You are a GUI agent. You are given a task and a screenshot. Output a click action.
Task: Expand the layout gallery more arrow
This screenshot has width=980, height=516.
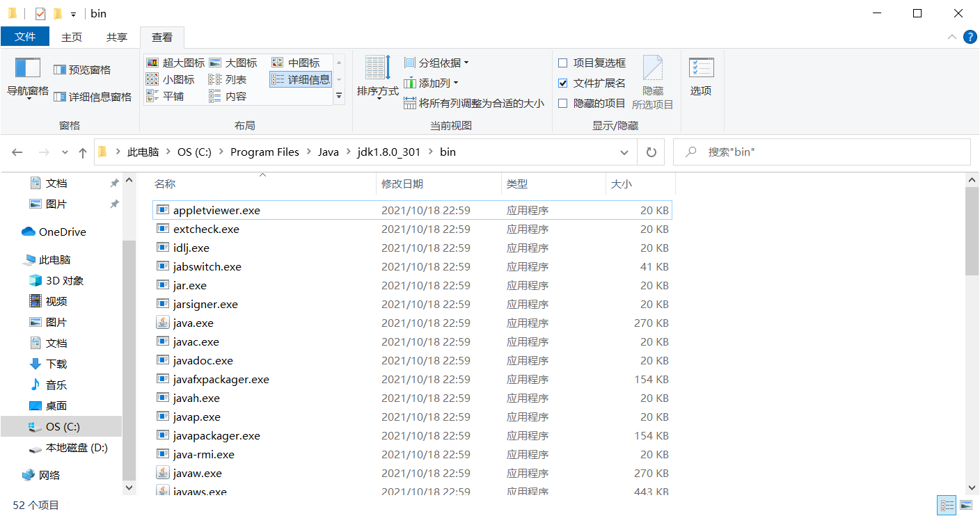pos(339,96)
